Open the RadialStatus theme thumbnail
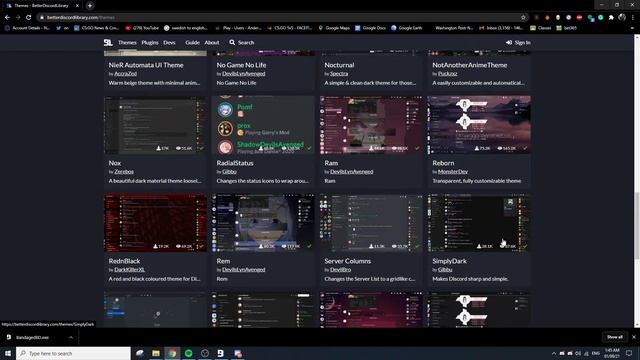The width and height of the screenshot is (640, 360). [x=263, y=125]
